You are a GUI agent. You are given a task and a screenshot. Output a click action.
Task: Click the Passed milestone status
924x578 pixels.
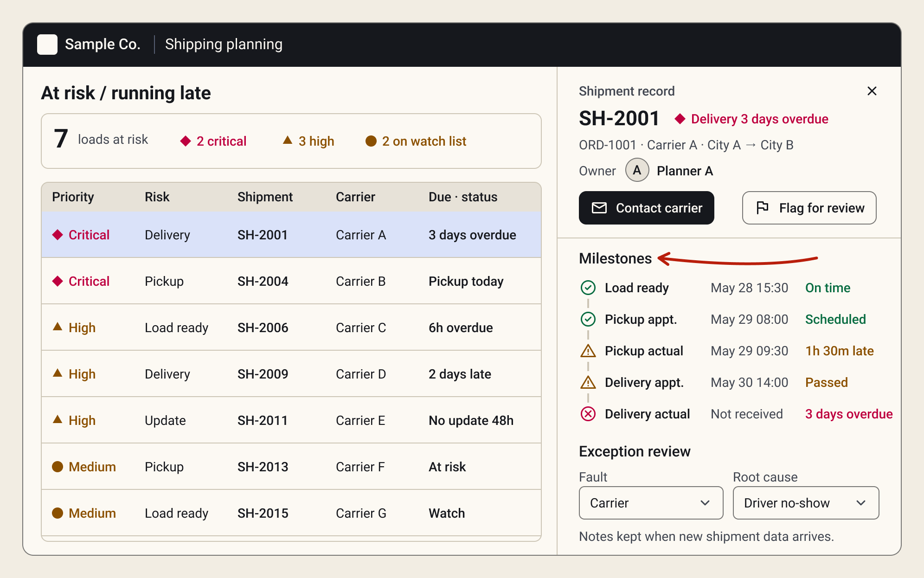pos(827,382)
